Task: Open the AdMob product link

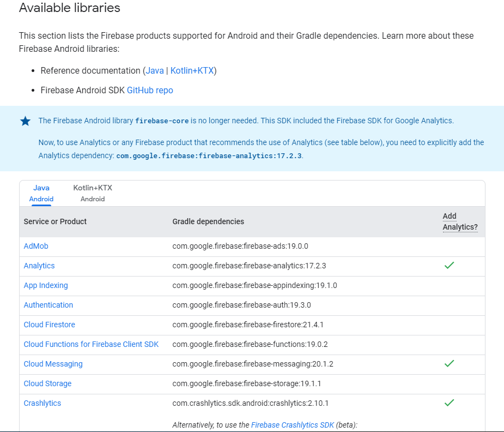Action: point(36,246)
